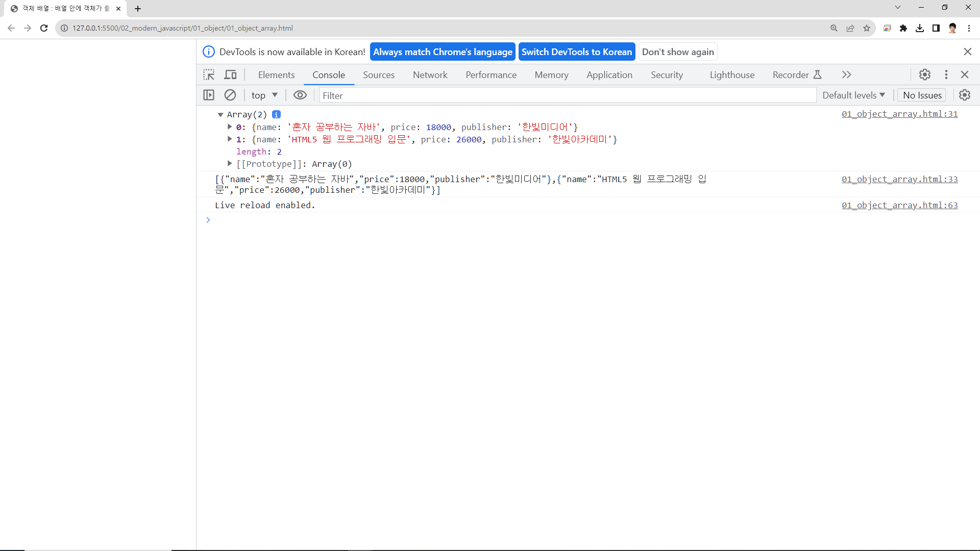Viewport: 980px width, 551px height.
Task: Show the console sidebar panel icon
Action: pos(209,95)
